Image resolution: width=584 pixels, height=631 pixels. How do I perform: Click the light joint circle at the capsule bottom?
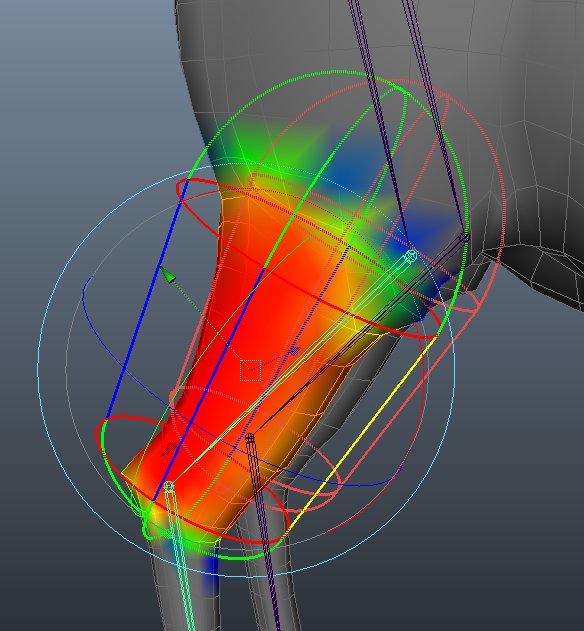tap(169, 486)
